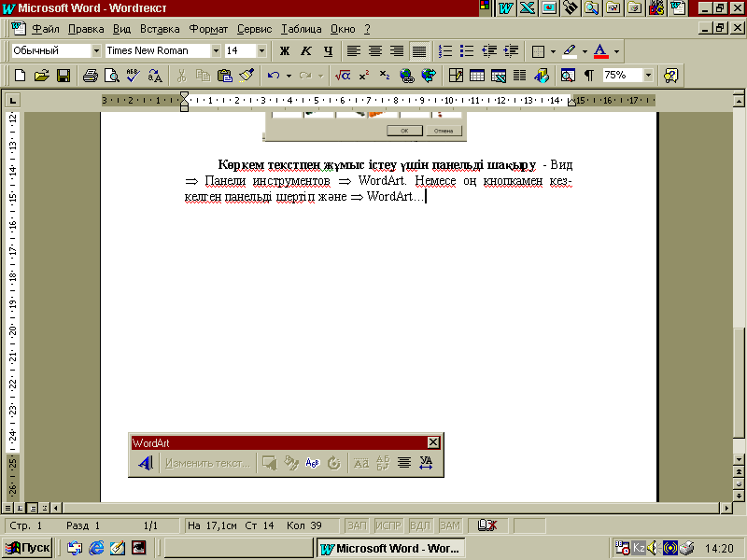Switch to Microsoft Word taskbar button

(390, 548)
